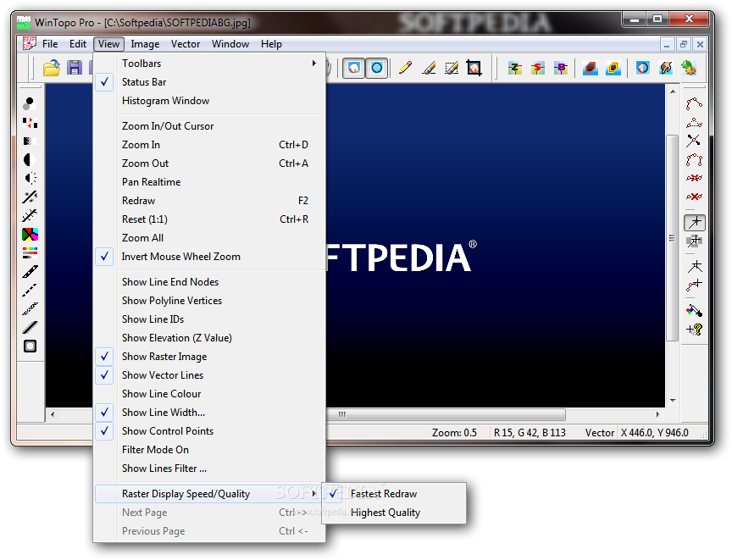Viewport: 732px width, 560px height.
Task: Choose Redraw from View menu
Action: (209, 201)
